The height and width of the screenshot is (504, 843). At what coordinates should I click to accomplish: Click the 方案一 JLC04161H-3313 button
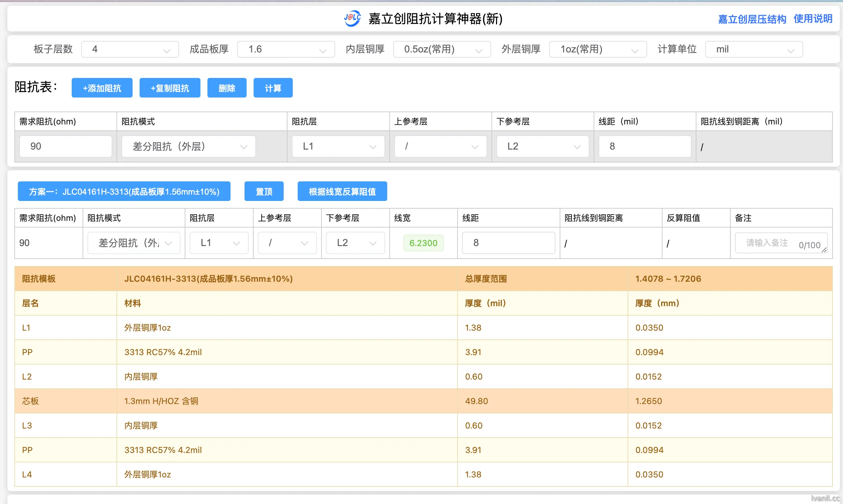(124, 191)
